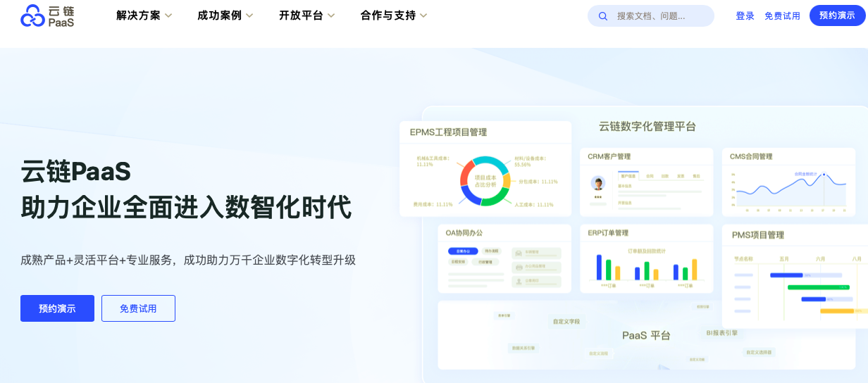This screenshot has height=383, width=868.
Task: Open the 合作与支持 navigation menu
Action: click(393, 15)
